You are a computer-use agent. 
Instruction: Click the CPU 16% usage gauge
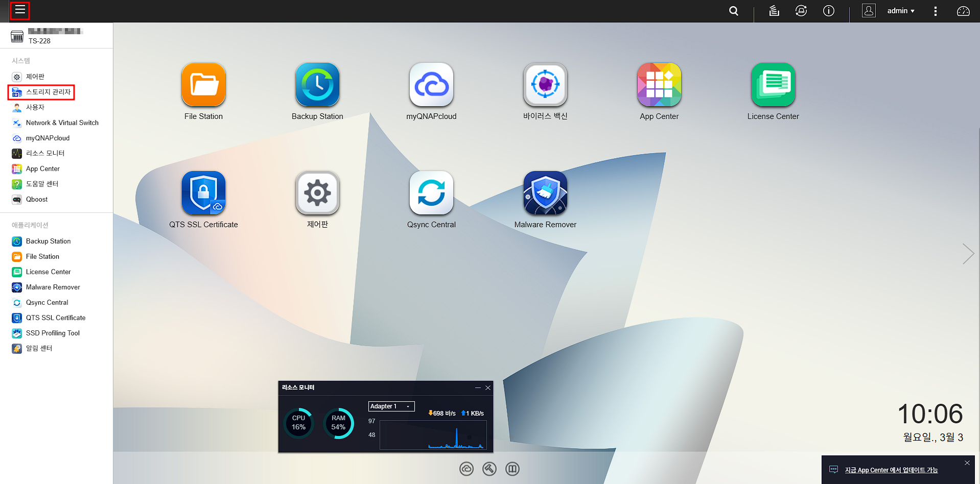pos(298,423)
